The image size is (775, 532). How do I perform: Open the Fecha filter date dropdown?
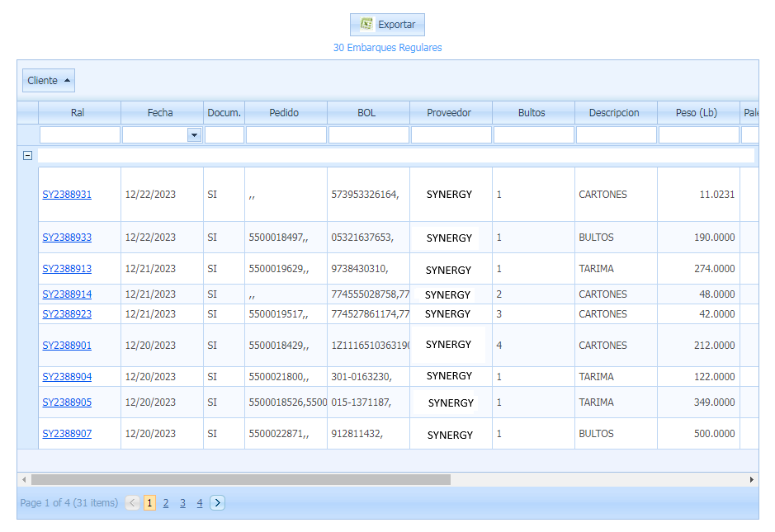[195, 135]
